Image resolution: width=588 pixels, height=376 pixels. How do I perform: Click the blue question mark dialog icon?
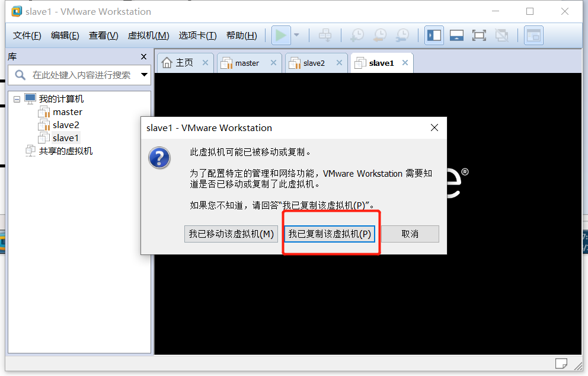[x=159, y=158]
